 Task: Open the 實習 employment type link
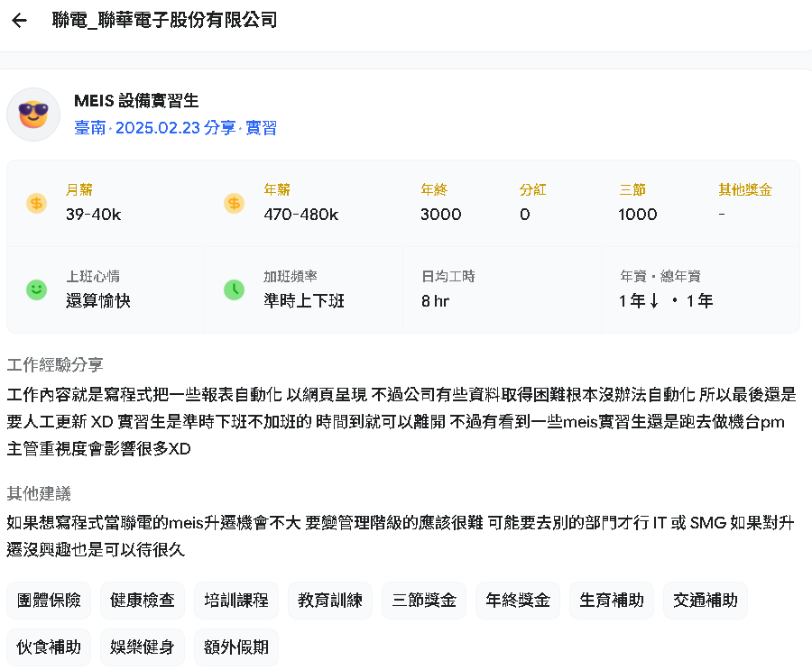click(x=261, y=128)
